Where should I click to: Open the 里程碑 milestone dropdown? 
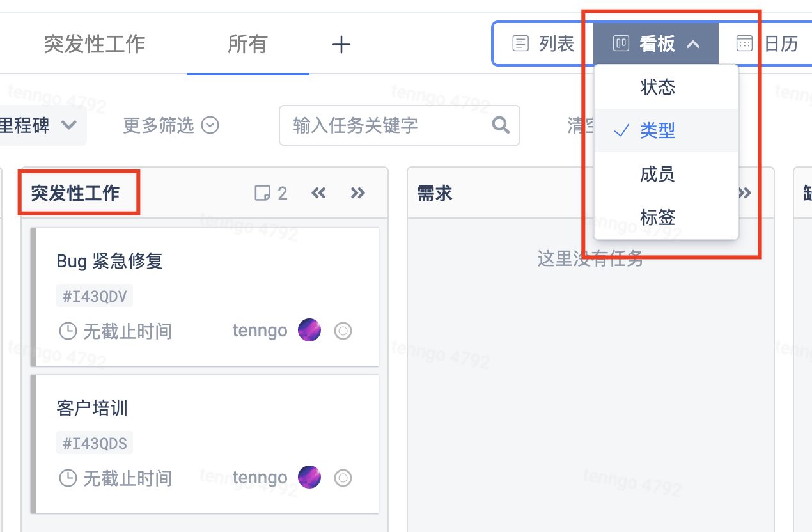[38, 125]
